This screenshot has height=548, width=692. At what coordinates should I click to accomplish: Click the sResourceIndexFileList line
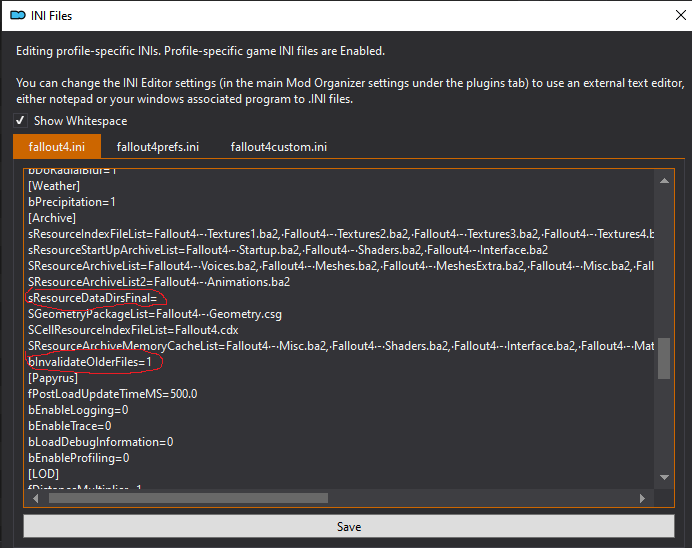pos(341,234)
